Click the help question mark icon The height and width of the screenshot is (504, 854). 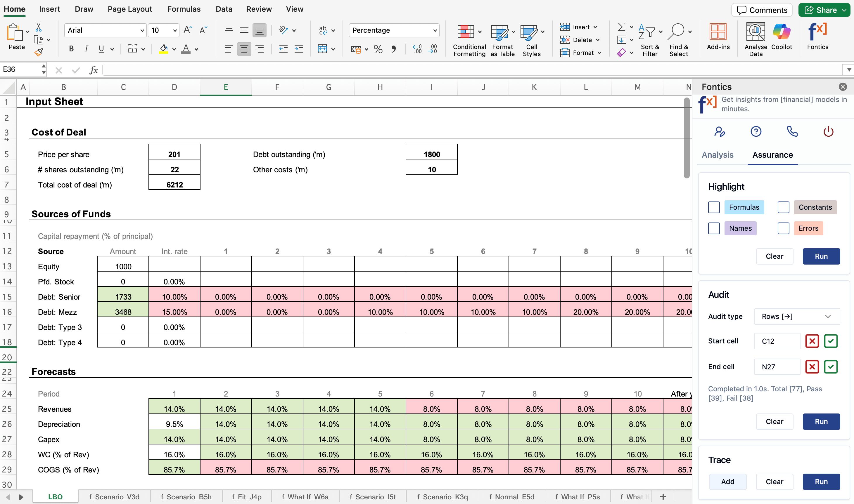pos(756,131)
